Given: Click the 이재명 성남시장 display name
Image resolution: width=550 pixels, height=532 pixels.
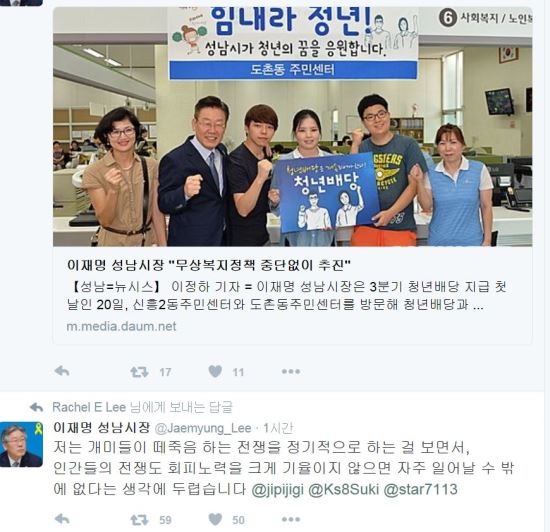Looking at the screenshot, I should (102, 427).
